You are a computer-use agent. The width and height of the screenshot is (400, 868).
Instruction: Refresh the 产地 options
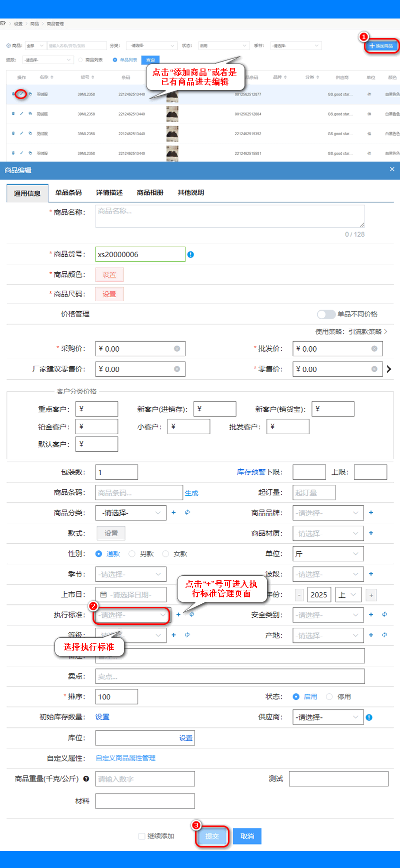point(384,635)
